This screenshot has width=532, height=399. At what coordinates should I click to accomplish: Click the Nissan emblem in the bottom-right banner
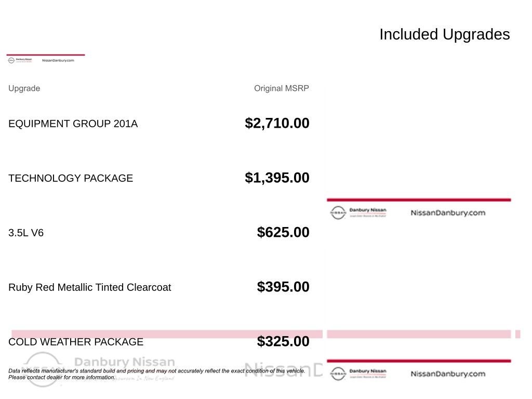[x=338, y=374]
